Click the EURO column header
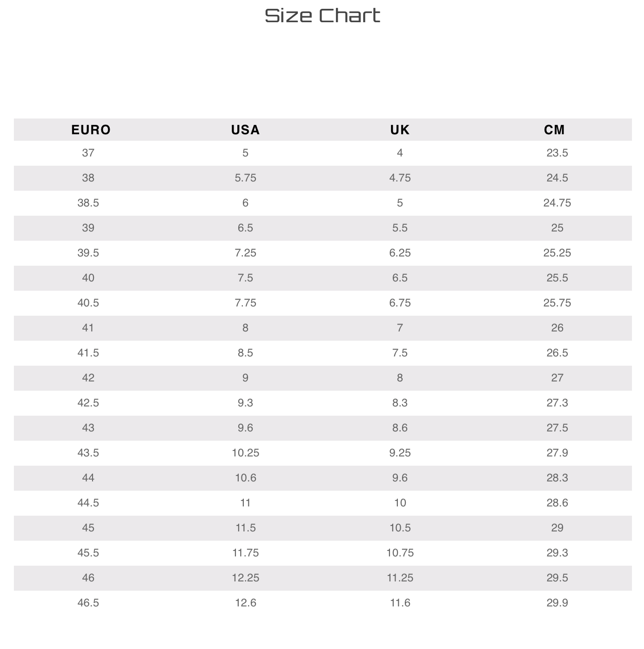644x649 pixels. coord(91,130)
